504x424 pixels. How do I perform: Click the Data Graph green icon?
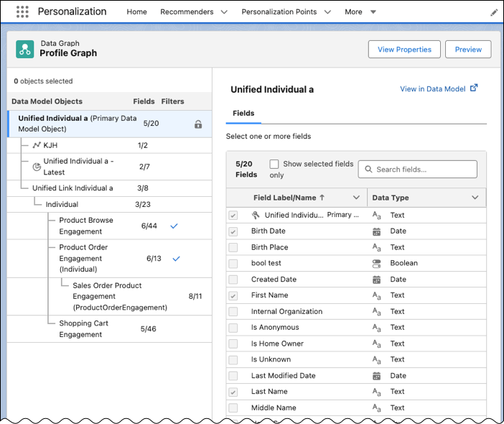pos(24,49)
